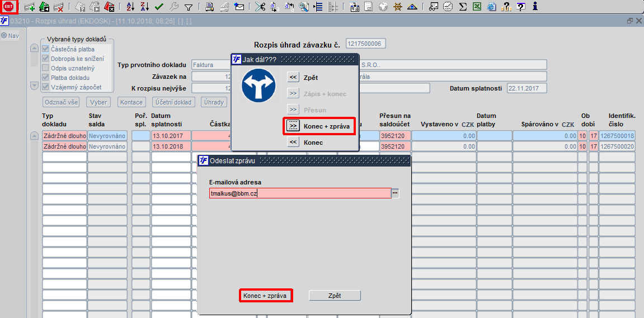Image resolution: width=644 pixels, height=318 pixels.
Task: Click the Kontace button
Action: point(131,102)
